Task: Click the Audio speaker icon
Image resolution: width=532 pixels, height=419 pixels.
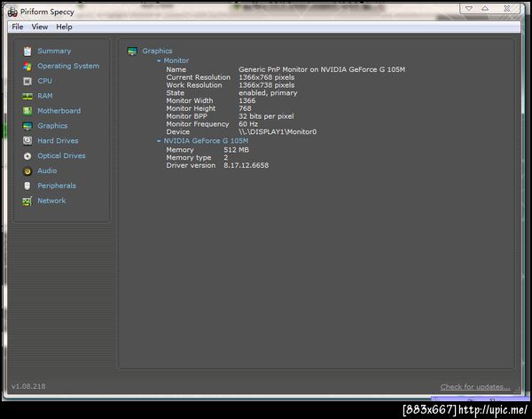Action: pyautogui.click(x=27, y=171)
